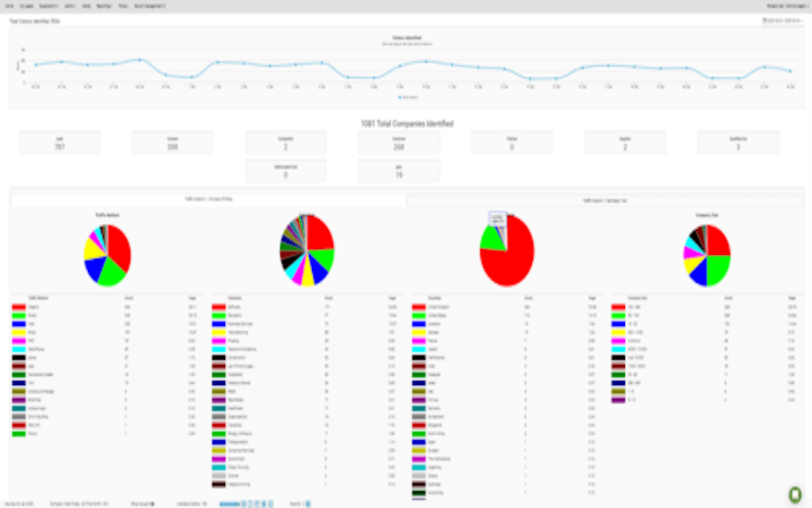The width and height of the screenshot is (812, 508).
Task: Open the Reporting menu
Action: coord(104,6)
